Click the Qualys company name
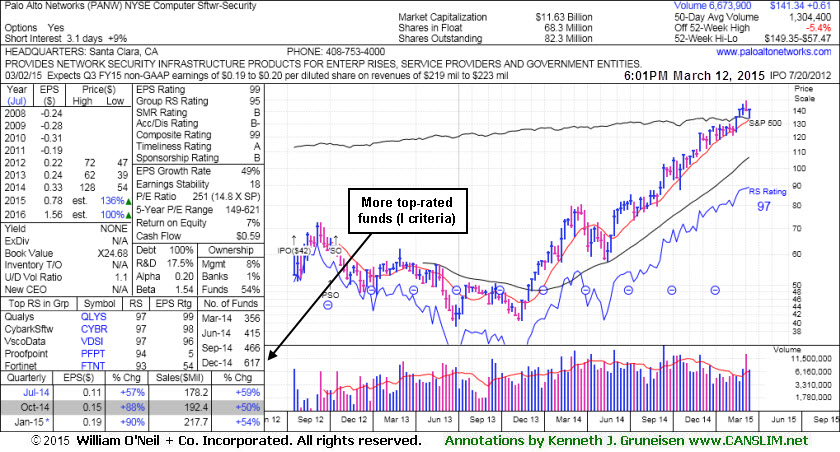840x452 pixels. (19, 317)
